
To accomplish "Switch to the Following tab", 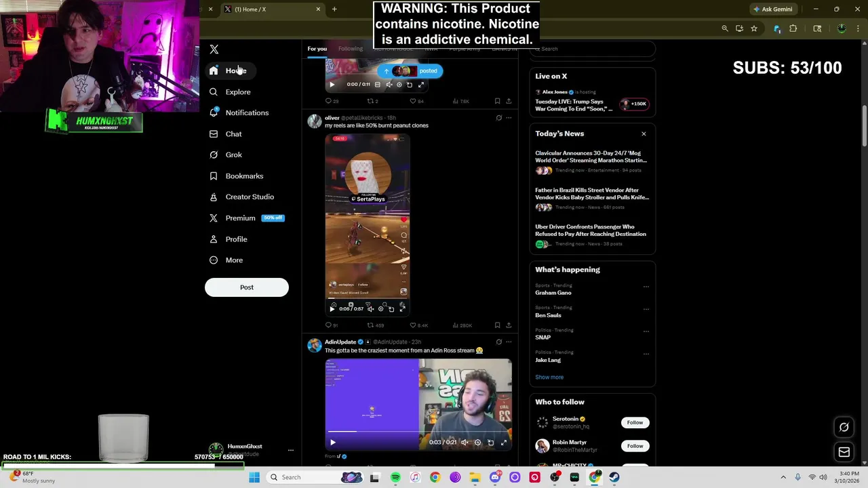I will coord(351,49).
